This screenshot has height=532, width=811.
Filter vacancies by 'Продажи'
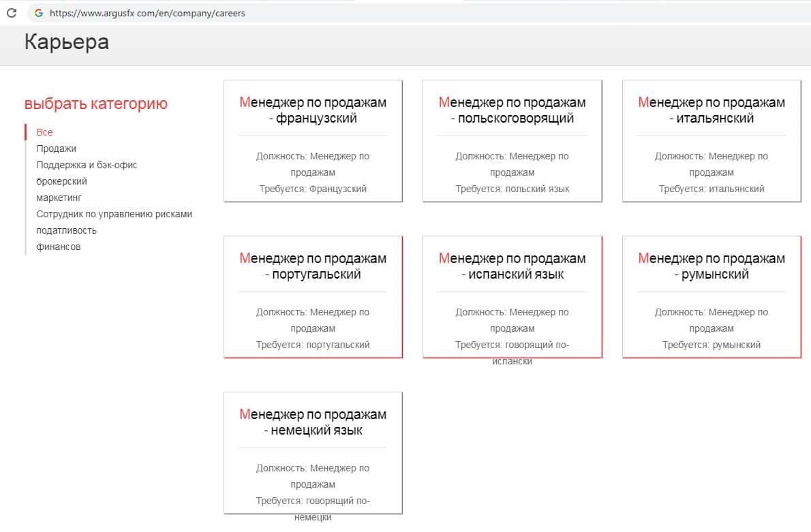[57, 148]
